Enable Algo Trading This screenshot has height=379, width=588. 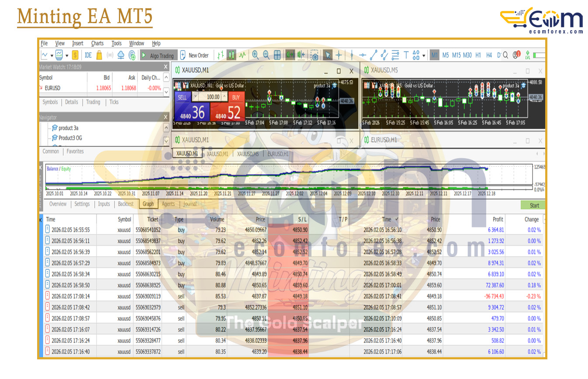(x=158, y=55)
